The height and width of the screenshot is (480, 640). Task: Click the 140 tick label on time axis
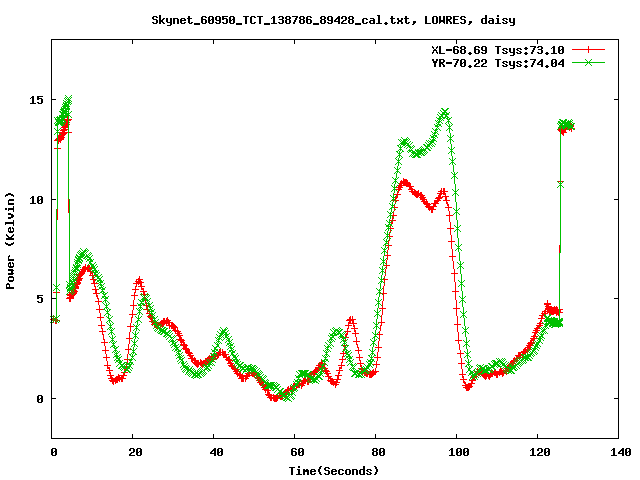tap(619, 452)
